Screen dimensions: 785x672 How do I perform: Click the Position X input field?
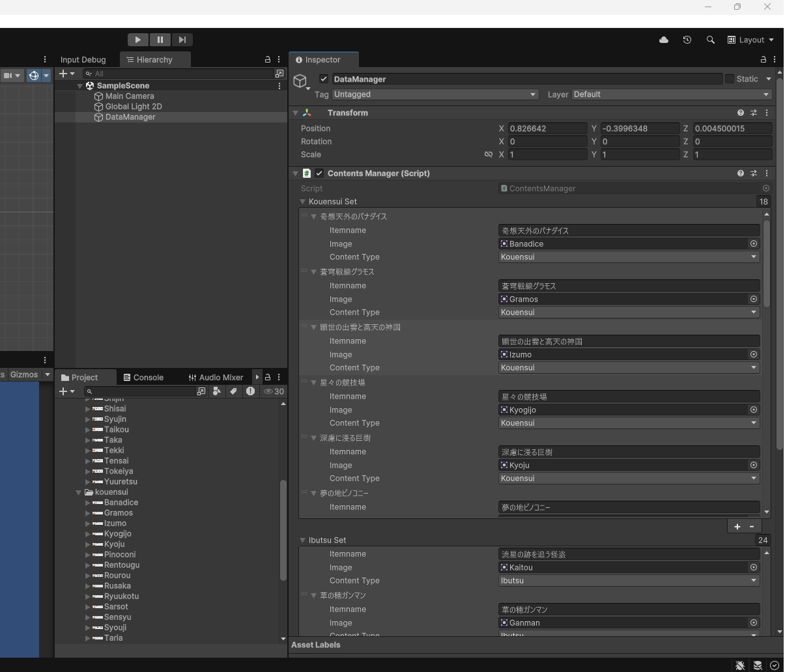[547, 128]
